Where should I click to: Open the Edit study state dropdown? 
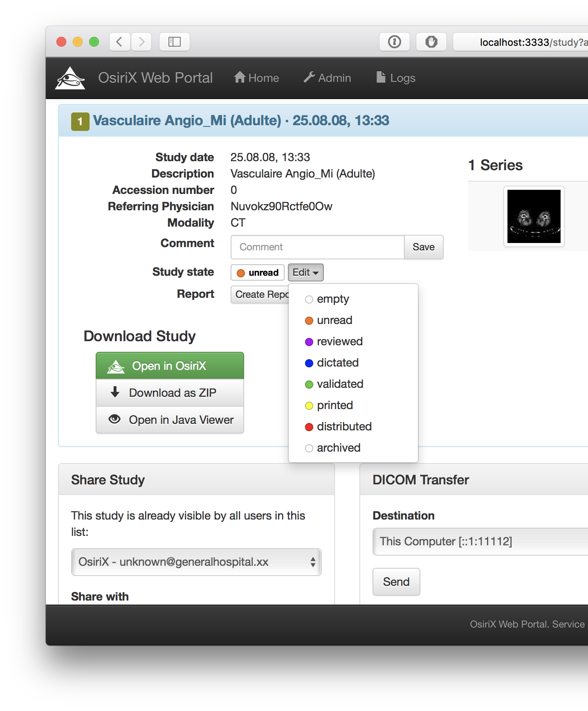pos(306,272)
